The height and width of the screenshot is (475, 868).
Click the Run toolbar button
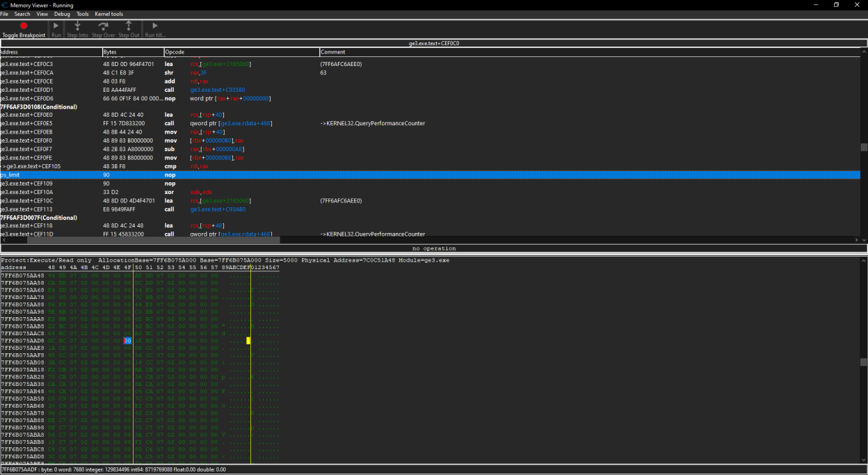pos(56,29)
